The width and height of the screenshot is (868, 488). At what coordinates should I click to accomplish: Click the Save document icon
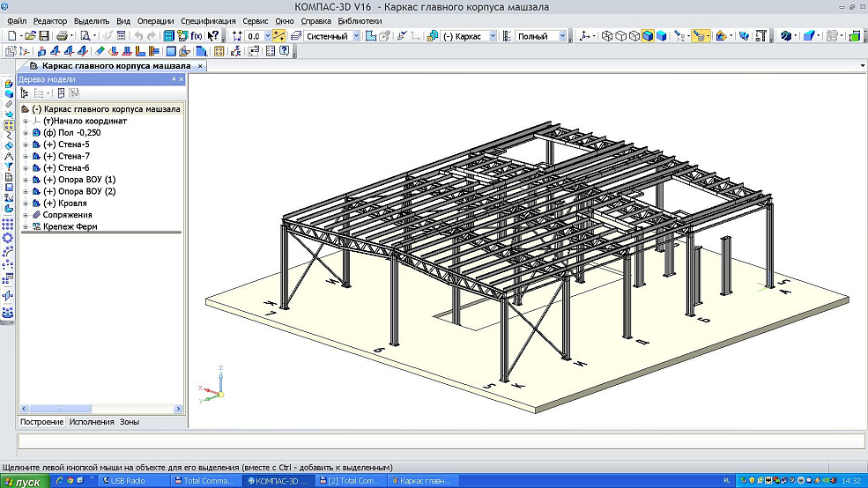pos(43,36)
